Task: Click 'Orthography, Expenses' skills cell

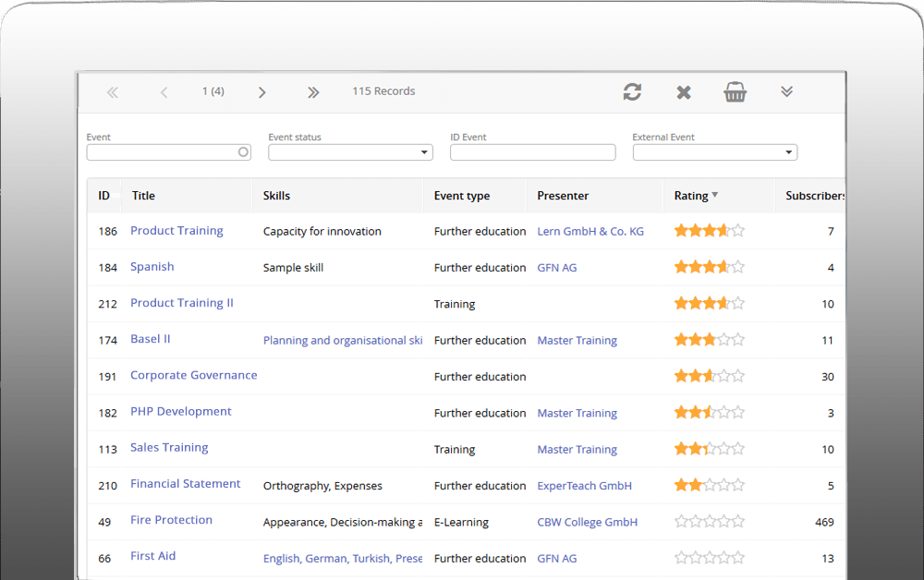Action: click(322, 486)
